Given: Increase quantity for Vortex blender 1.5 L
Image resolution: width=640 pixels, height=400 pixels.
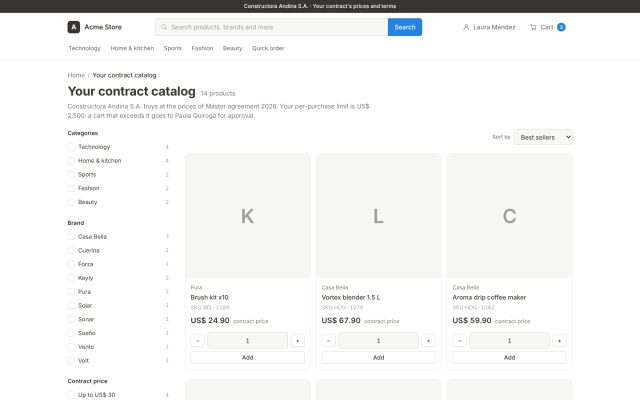Looking at the screenshot, I should point(428,340).
